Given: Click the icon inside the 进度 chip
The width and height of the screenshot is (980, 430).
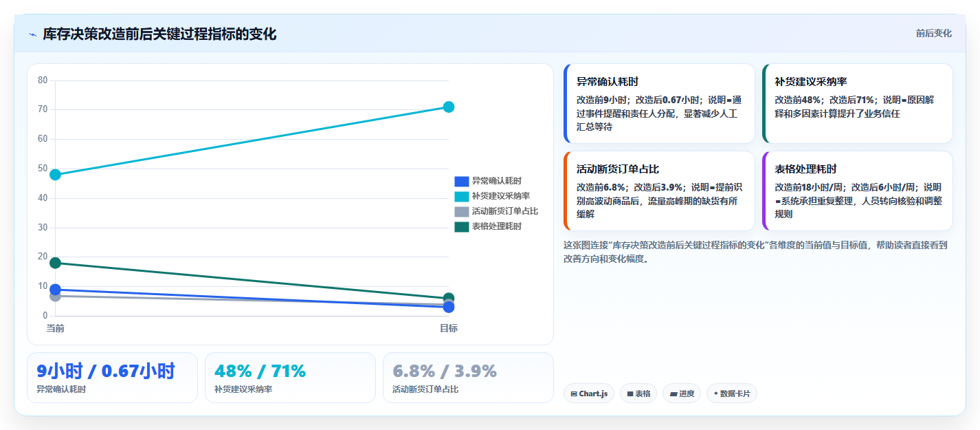Looking at the screenshot, I should [x=673, y=394].
